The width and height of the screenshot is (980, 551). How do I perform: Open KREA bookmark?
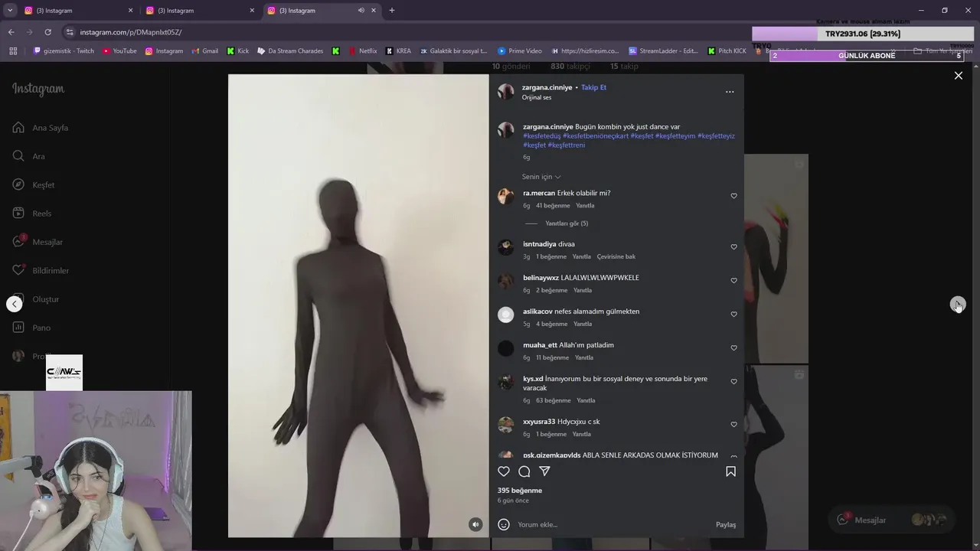coord(398,51)
